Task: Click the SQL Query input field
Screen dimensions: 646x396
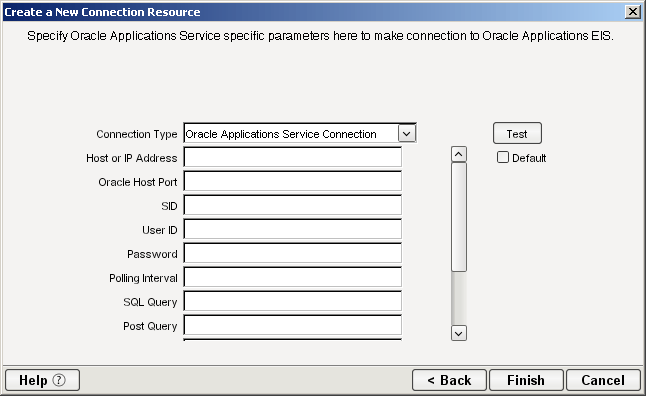Action: tap(293, 301)
